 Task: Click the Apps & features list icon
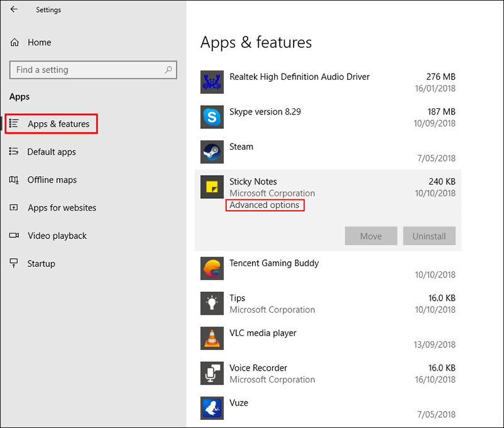click(14, 123)
